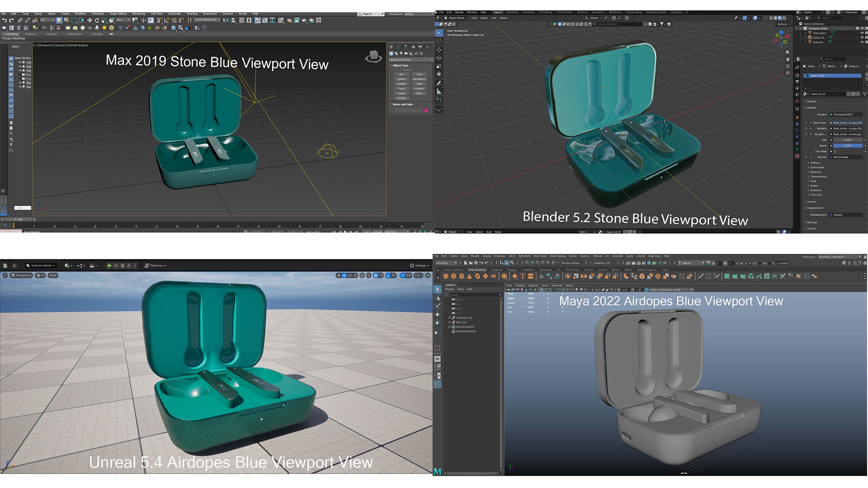Toggle Lit view mode in Unreal viewport

tap(41, 275)
